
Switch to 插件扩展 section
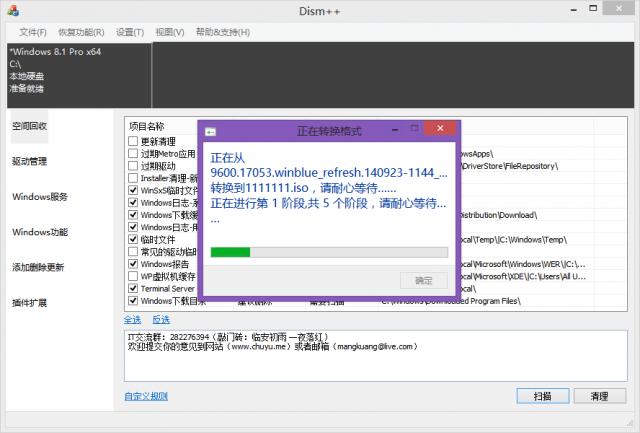tap(29, 303)
